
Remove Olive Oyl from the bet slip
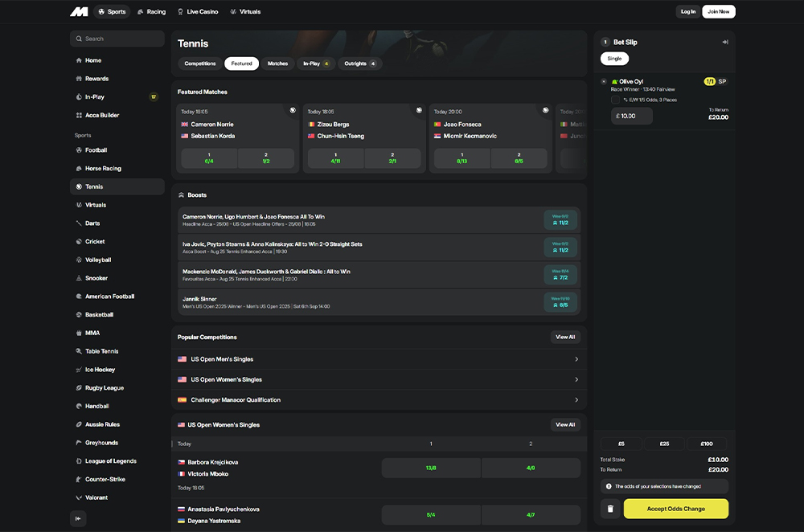[x=604, y=81]
